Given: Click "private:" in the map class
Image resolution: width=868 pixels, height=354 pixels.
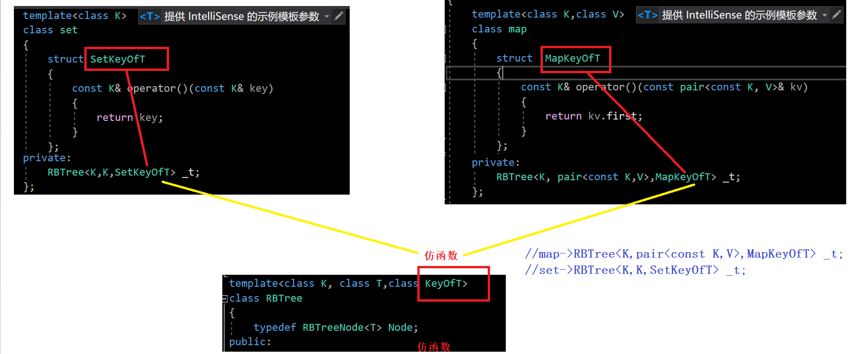Looking at the screenshot, I should [x=496, y=163].
